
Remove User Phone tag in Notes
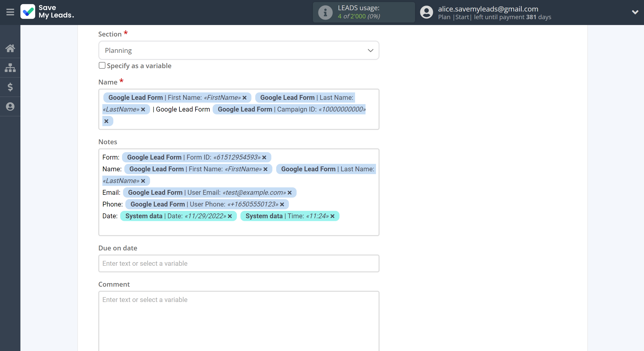(282, 204)
